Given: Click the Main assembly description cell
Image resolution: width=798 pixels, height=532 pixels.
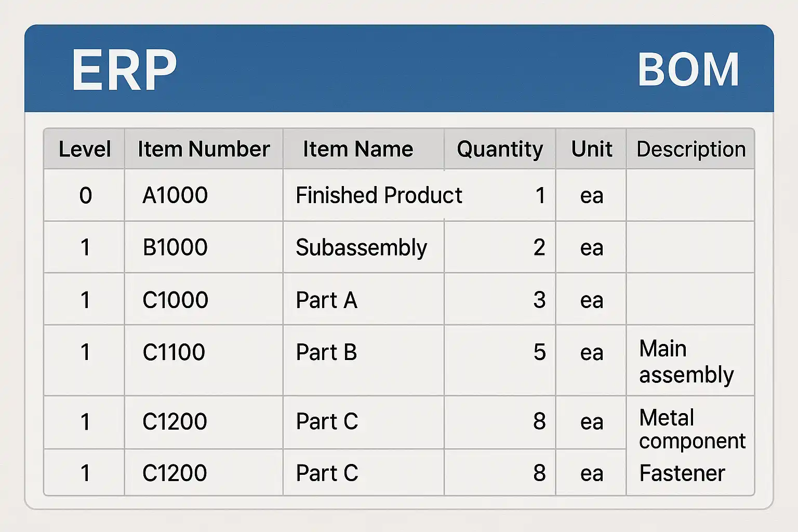Looking at the screenshot, I should pos(686,362).
